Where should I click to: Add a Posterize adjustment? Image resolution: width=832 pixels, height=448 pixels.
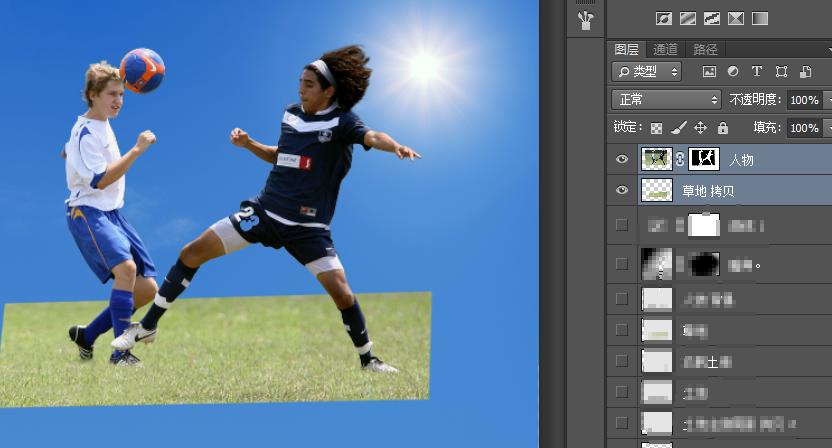point(688,19)
